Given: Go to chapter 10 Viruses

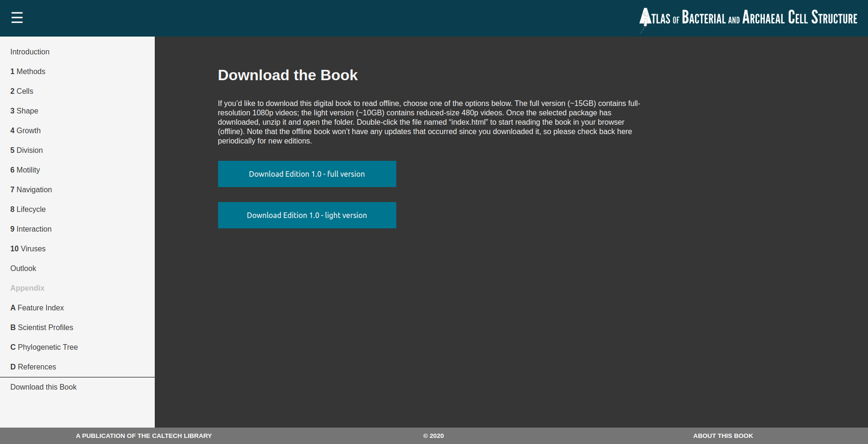Looking at the screenshot, I should tap(28, 248).
